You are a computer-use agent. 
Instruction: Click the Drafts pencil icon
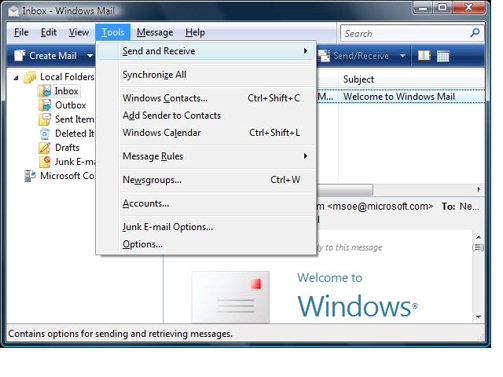(45, 148)
